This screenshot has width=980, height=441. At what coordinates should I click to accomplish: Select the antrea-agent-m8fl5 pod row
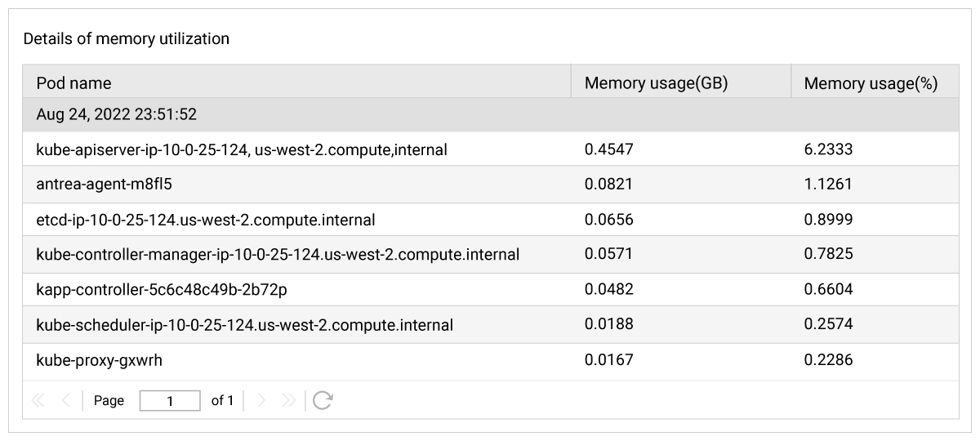(491, 185)
